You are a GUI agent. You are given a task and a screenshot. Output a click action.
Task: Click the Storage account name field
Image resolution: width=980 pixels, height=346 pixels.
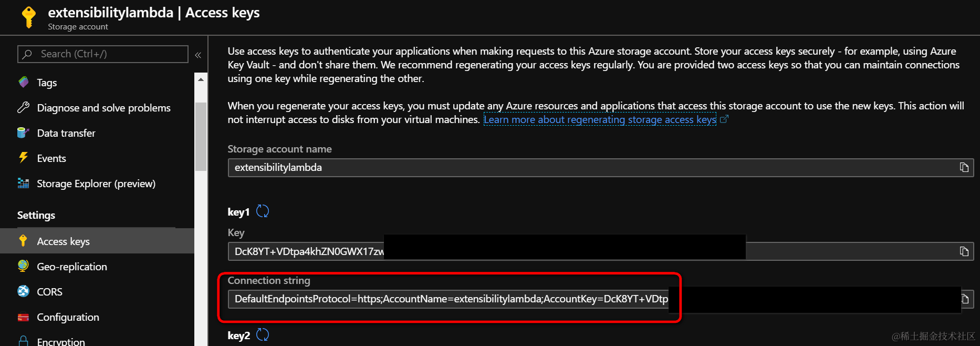(x=600, y=167)
